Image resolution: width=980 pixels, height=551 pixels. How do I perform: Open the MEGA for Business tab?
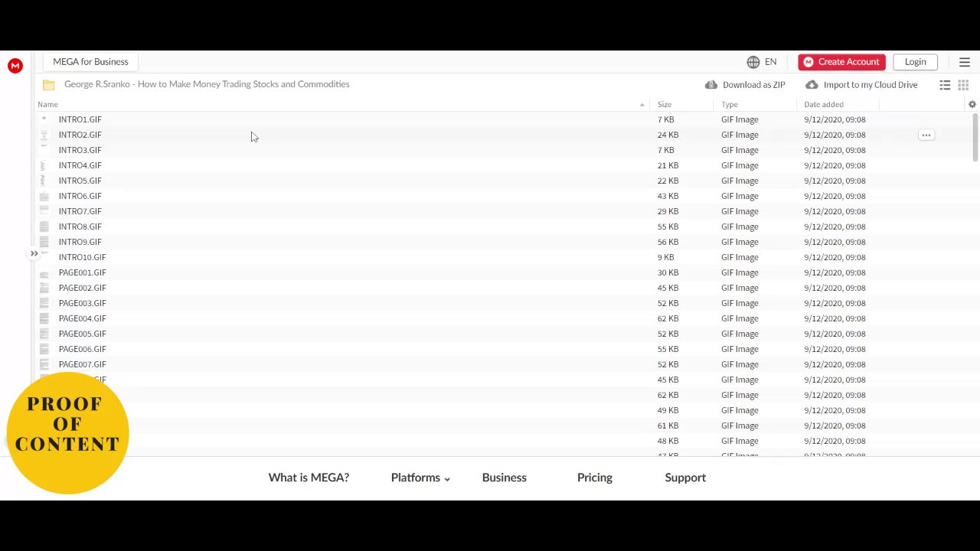[90, 62]
